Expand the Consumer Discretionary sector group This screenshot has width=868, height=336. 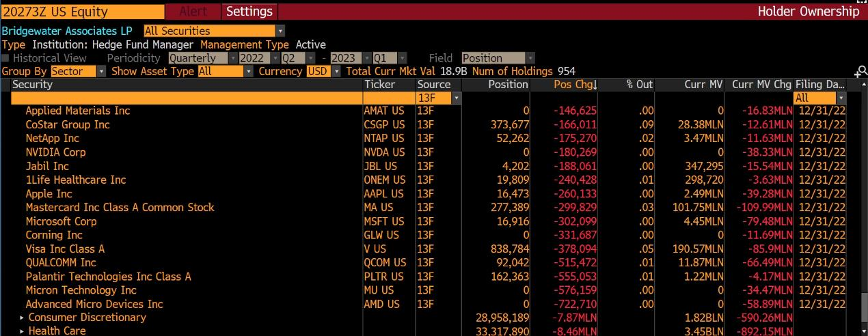click(x=22, y=318)
